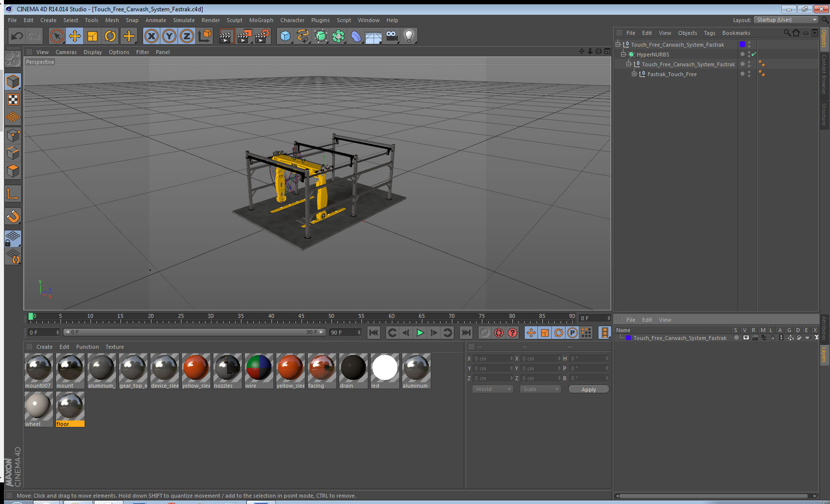This screenshot has height=504, width=830.
Task: Add a Camera object
Action: tap(391, 36)
